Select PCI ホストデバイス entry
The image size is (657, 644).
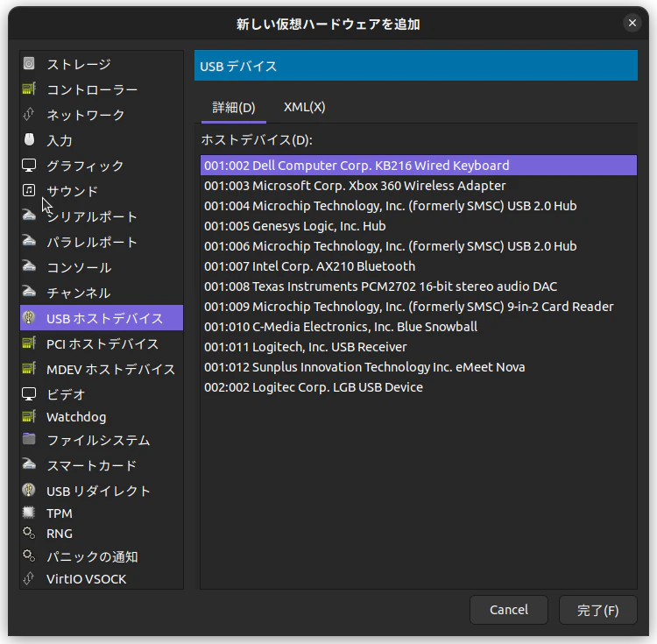102,343
